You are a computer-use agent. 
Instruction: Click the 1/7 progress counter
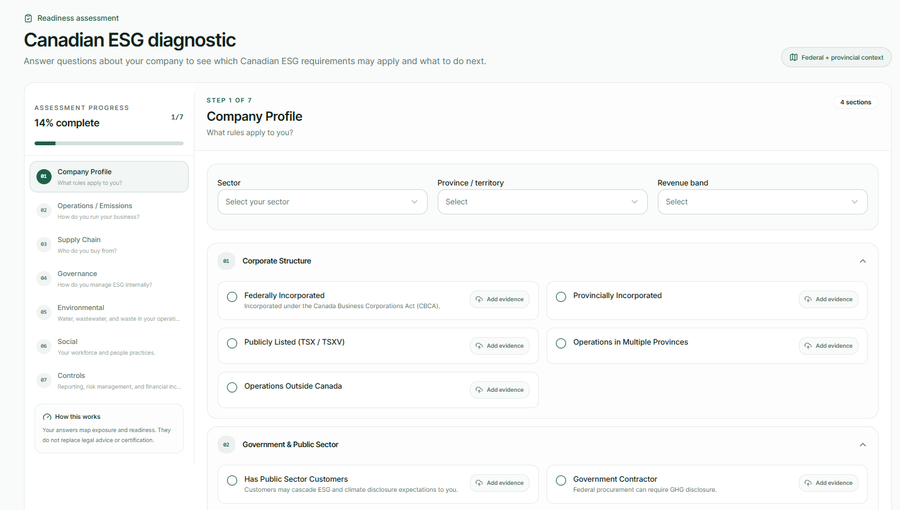coord(177,117)
